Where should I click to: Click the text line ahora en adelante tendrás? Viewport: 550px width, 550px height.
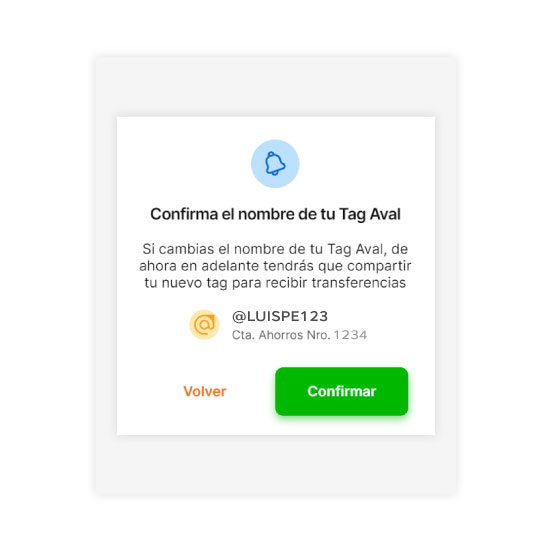click(275, 266)
